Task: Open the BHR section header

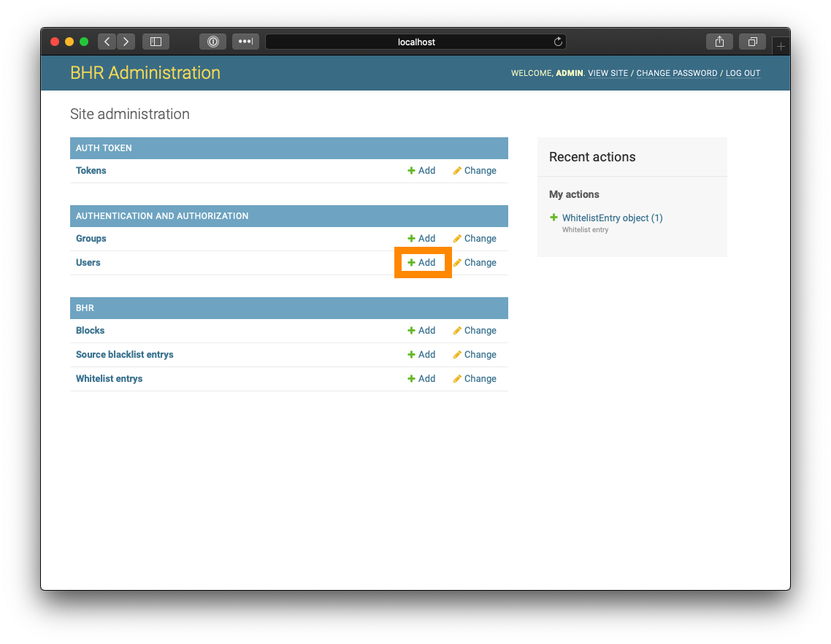Action: click(85, 308)
